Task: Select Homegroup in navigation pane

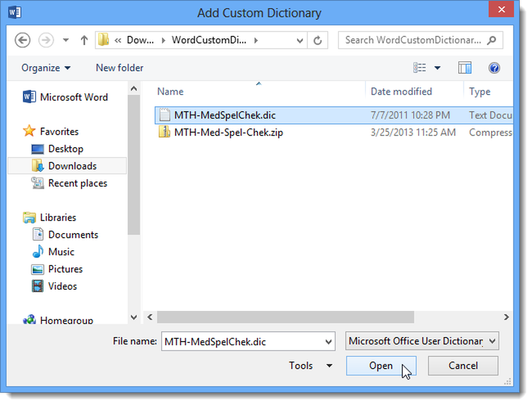Action: coord(66,320)
